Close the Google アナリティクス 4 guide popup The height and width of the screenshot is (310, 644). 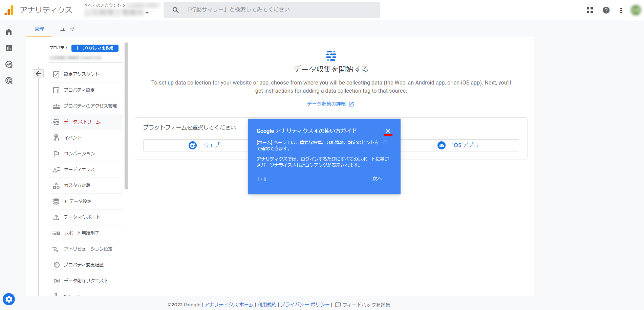[x=388, y=131]
